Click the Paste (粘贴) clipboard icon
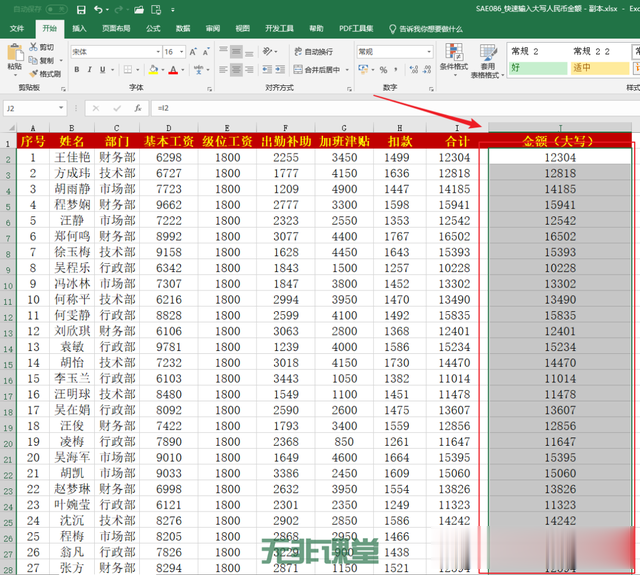The image size is (640, 575). (15, 54)
